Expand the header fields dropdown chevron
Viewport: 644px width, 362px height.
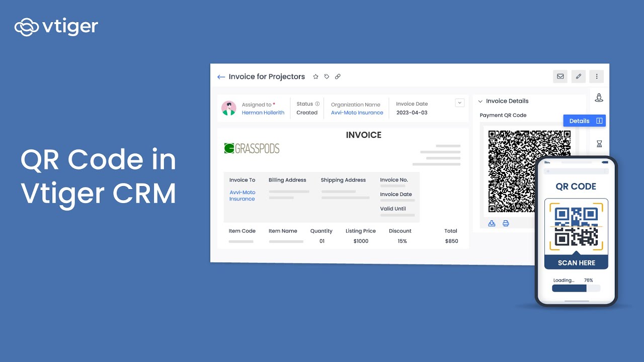click(459, 103)
